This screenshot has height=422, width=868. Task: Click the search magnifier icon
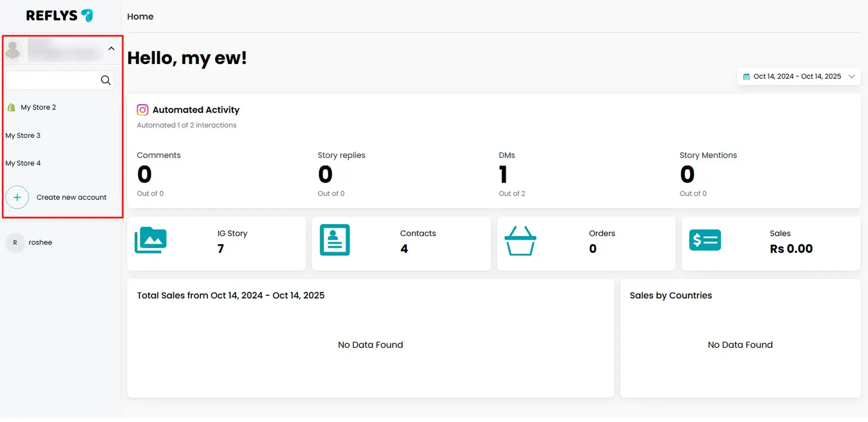tap(106, 80)
